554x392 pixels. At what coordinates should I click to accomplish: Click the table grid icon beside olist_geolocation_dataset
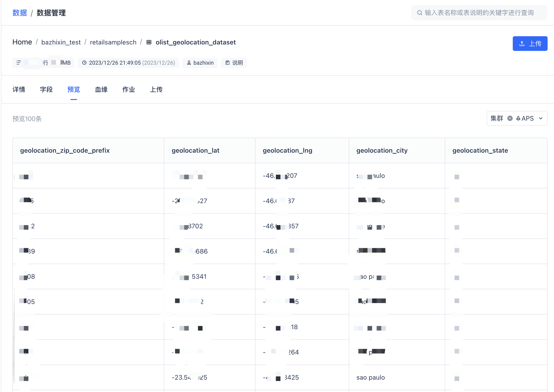coord(149,42)
